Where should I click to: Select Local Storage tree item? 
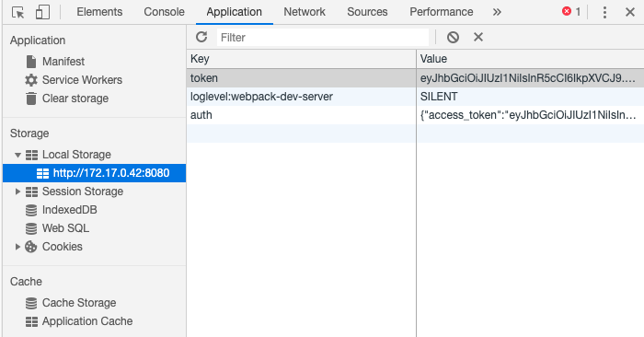76,155
